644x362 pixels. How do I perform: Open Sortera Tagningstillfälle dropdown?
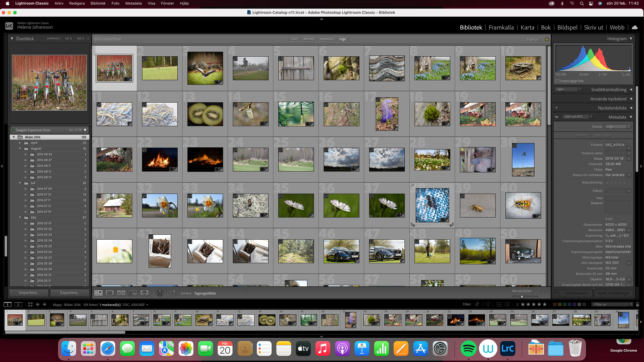click(x=207, y=293)
